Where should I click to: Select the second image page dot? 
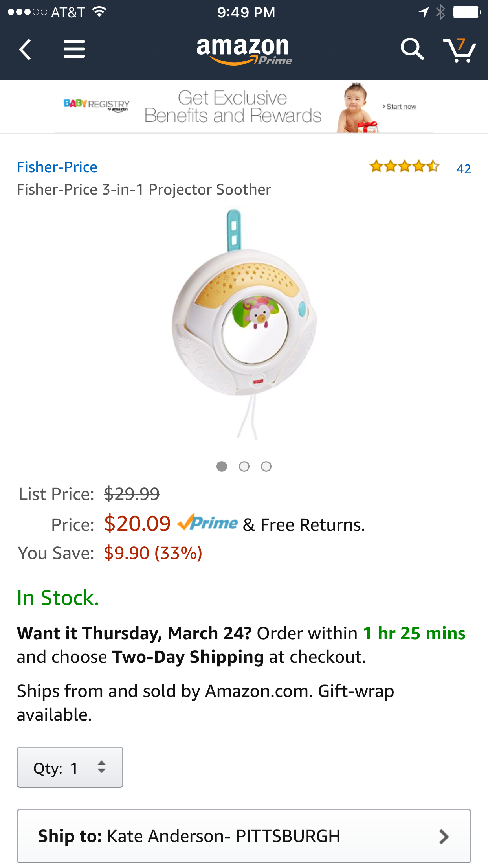coord(244,466)
